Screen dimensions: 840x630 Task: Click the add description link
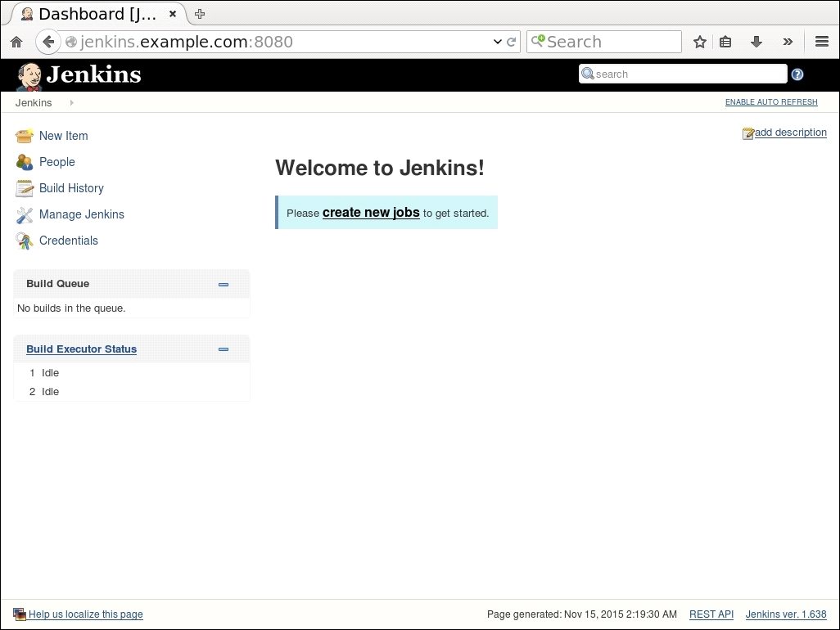[790, 133]
